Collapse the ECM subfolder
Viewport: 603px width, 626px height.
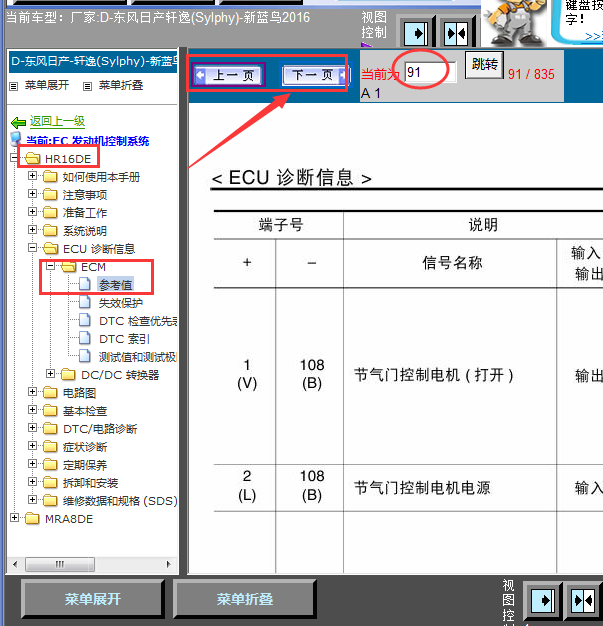coord(50,266)
